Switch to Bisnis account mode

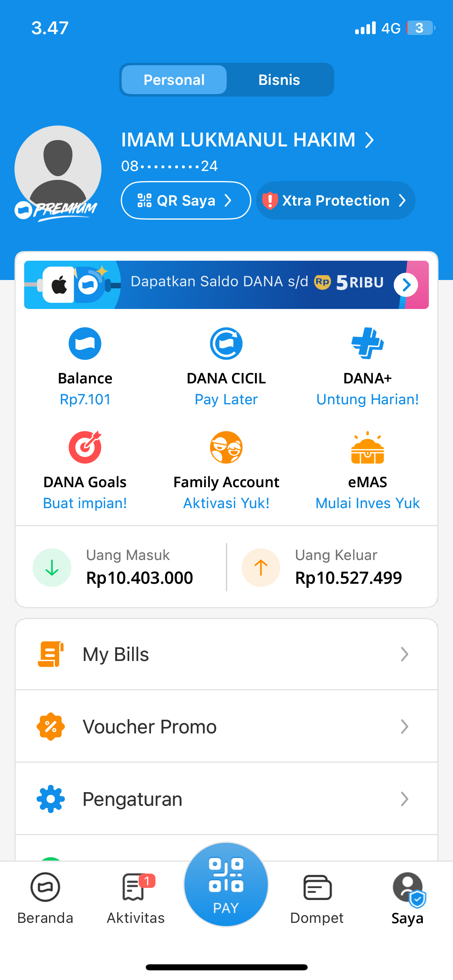coord(279,80)
